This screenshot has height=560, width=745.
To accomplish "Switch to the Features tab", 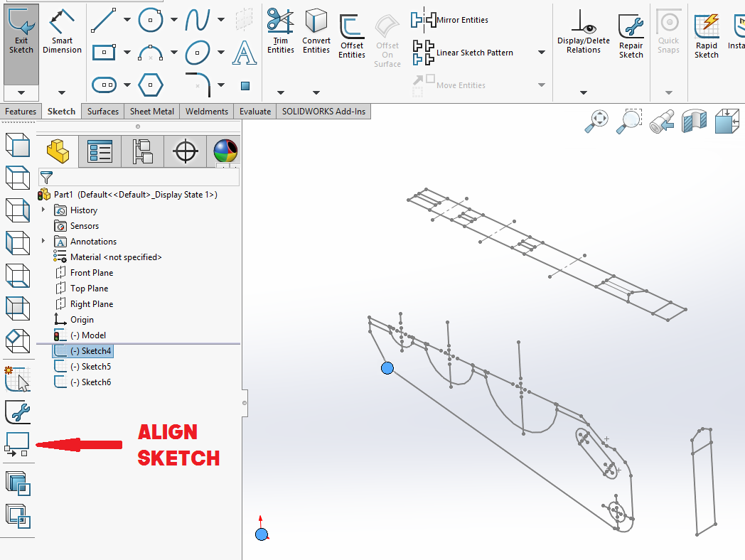I will [21, 111].
